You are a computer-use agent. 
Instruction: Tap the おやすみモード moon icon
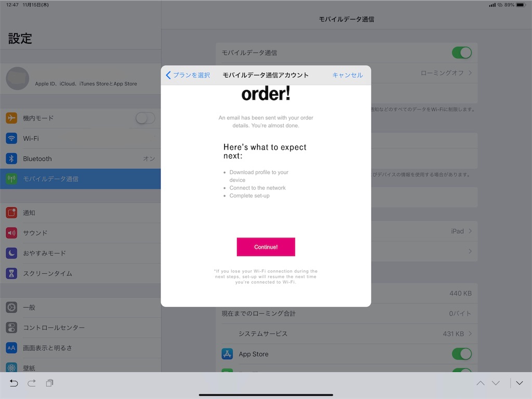pos(11,253)
